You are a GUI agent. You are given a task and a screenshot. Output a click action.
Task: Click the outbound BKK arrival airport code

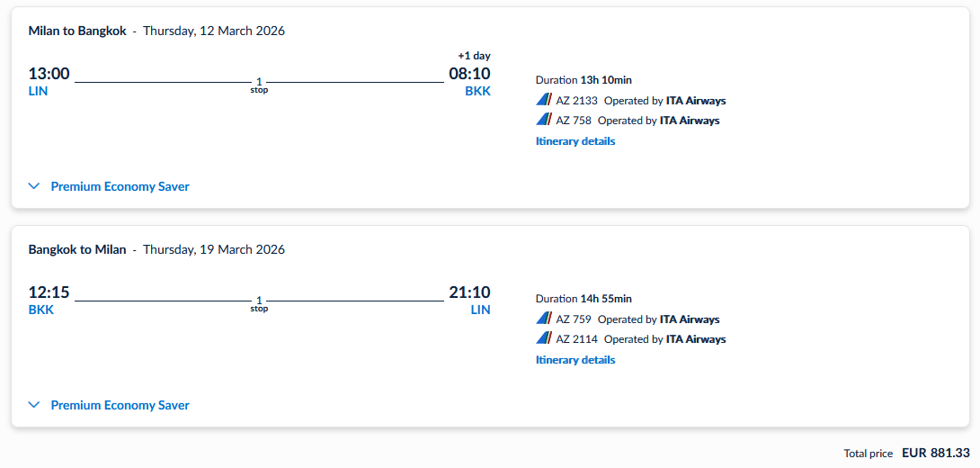pos(477,91)
